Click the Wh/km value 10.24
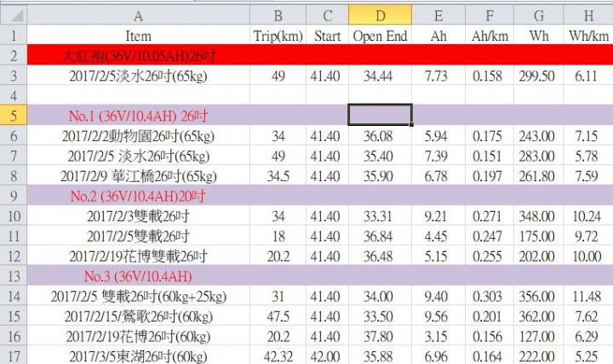 [588, 215]
